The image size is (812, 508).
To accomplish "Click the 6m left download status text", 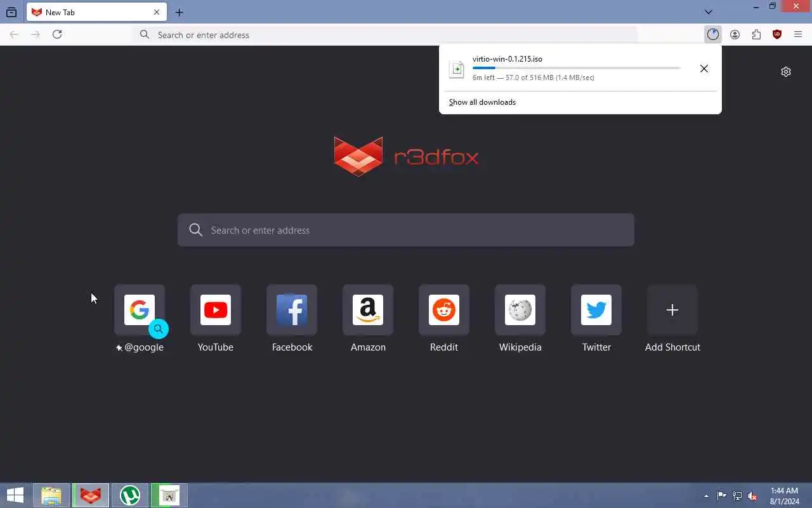I will (534, 77).
